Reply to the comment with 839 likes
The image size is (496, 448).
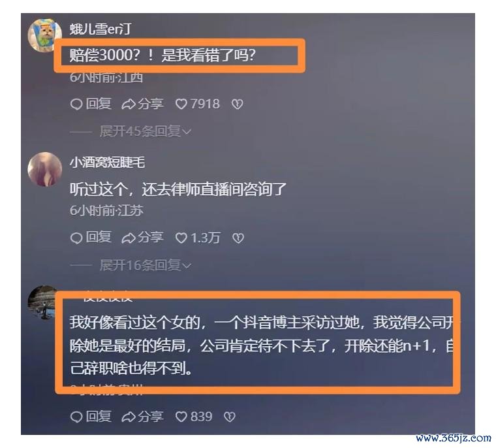[91, 417]
